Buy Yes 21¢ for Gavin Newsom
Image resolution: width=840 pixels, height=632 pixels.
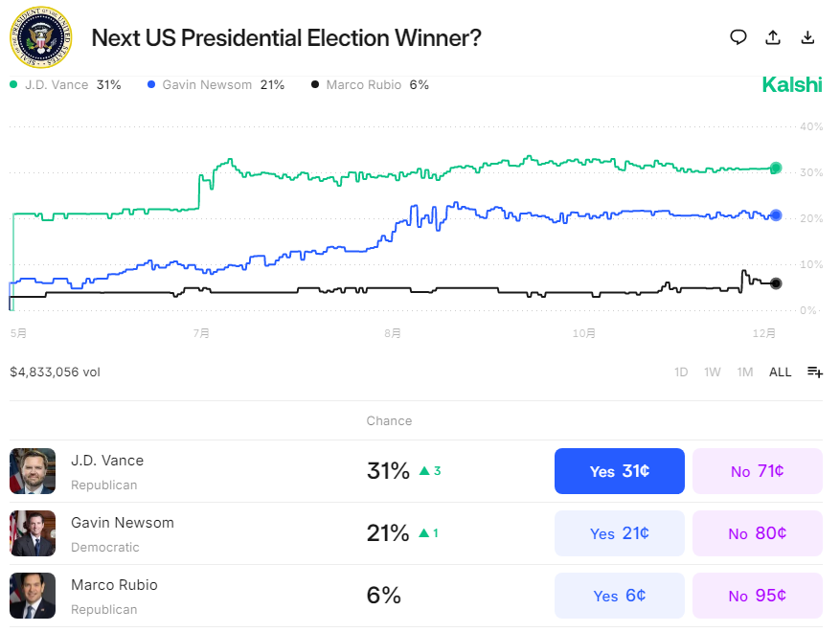pos(620,533)
